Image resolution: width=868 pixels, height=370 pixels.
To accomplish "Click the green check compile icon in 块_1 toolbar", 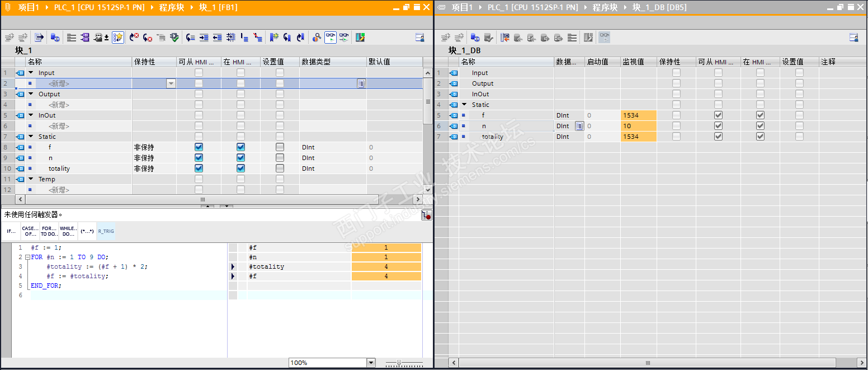I will click(x=174, y=38).
